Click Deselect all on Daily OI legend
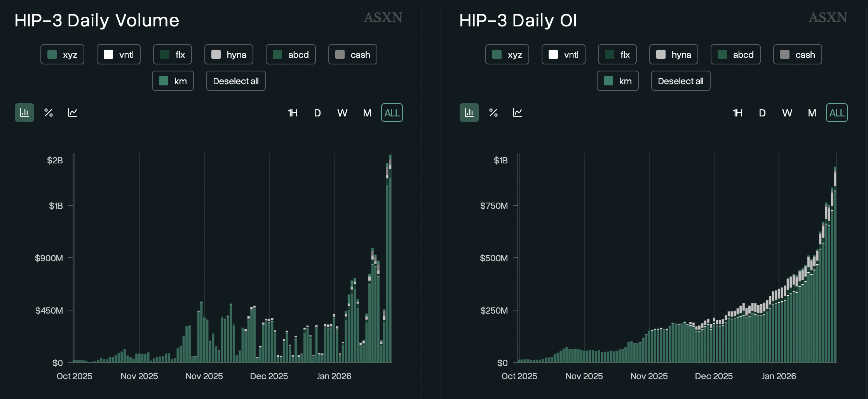868x399 pixels. pyautogui.click(x=680, y=81)
